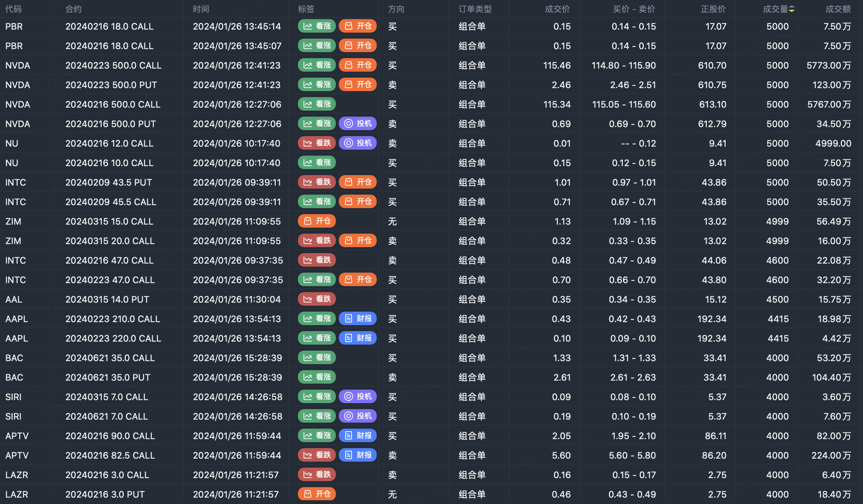Click 投机 tag on SIRI 20240621 7.0 CALL row
The width and height of the screenshot is (863, 504).
[x=358, y=416]
